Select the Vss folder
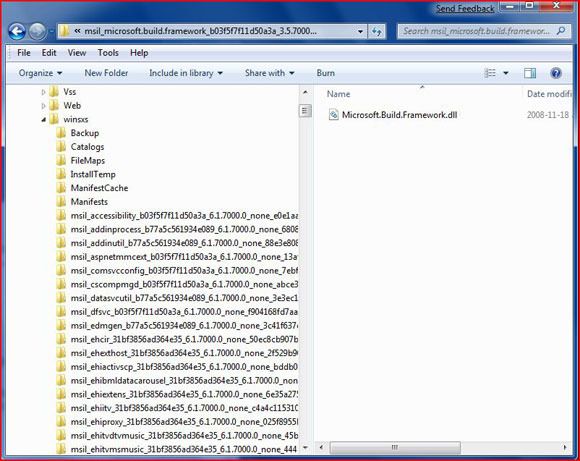580x461 pixels. [x=70, y=92]
